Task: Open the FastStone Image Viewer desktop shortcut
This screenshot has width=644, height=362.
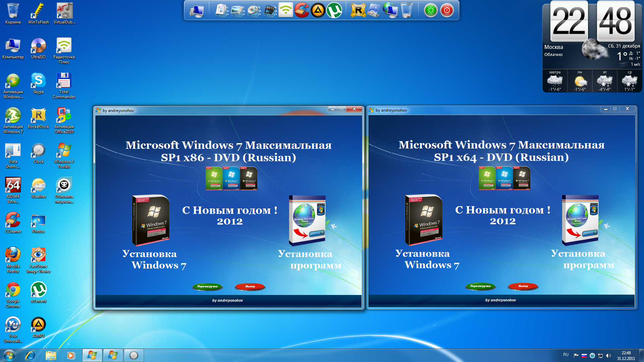Action: click(38, 260)
